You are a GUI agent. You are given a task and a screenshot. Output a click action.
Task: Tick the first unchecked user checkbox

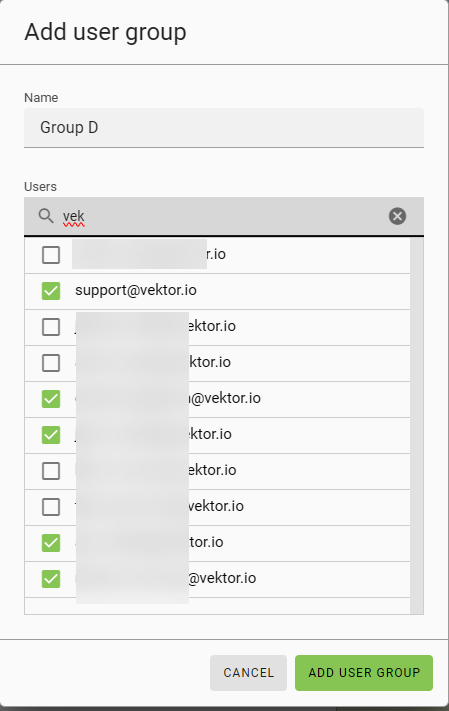pos(51,255)
